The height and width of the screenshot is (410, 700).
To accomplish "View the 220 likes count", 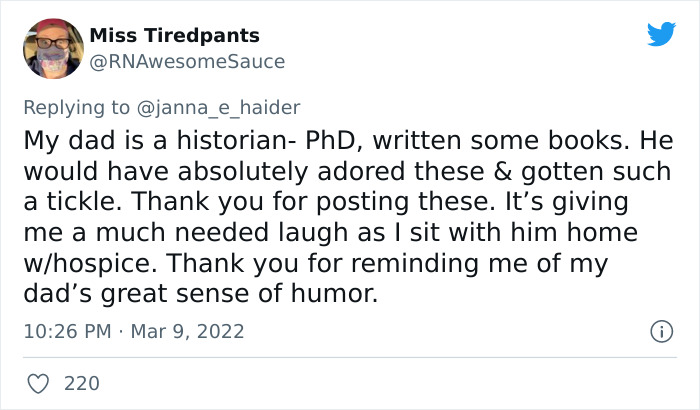I will click(82, 384).
